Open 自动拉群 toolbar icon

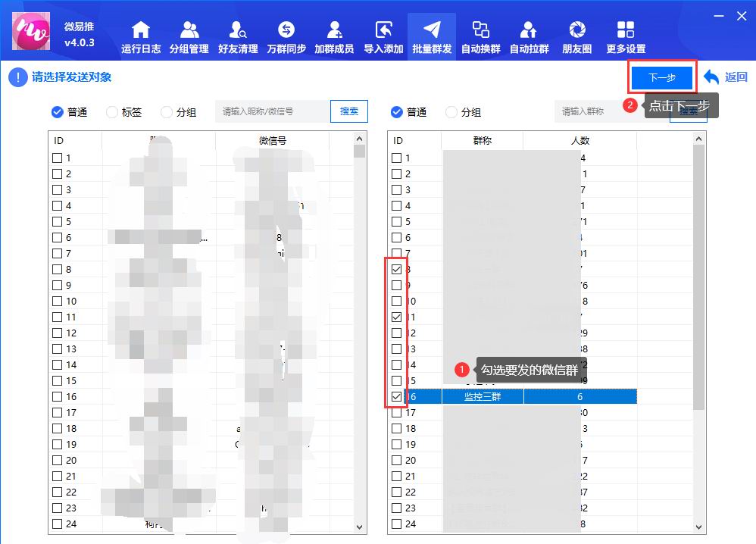pyautogui.click(x=529, y=36)
